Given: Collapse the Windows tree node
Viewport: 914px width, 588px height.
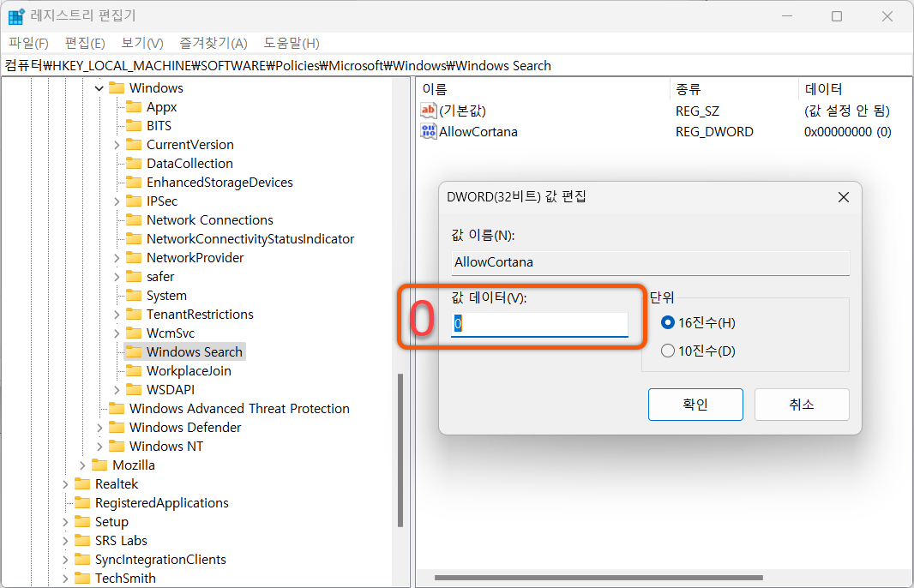Looking at the screenshot, I should (99, 88).
